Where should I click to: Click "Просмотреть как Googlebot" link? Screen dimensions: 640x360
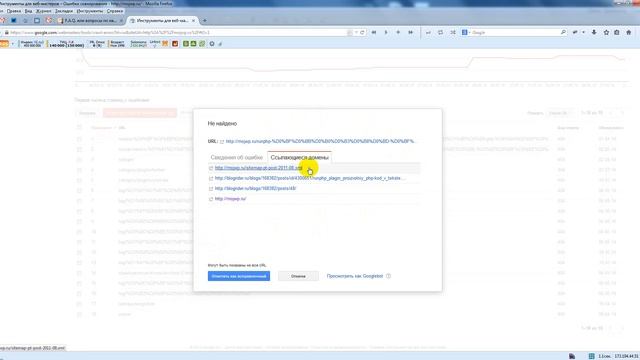tap(355, 276)
